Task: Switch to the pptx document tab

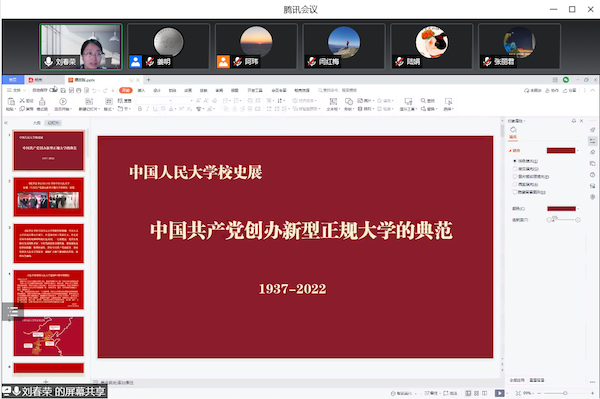Action: 103,80
